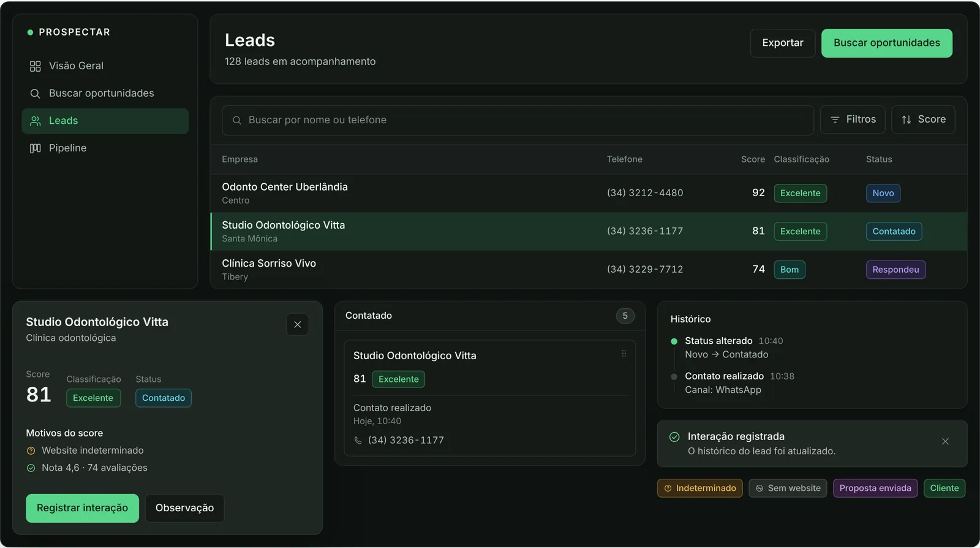The width and height of the screenshot is (980, 548).
Task: Click Excelente badge in the detail panel
Action: [x=93, y=398]
